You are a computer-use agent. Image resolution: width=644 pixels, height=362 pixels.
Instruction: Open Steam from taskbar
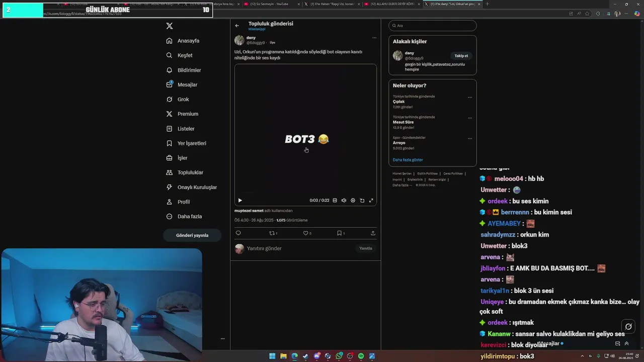click(305, 356)
